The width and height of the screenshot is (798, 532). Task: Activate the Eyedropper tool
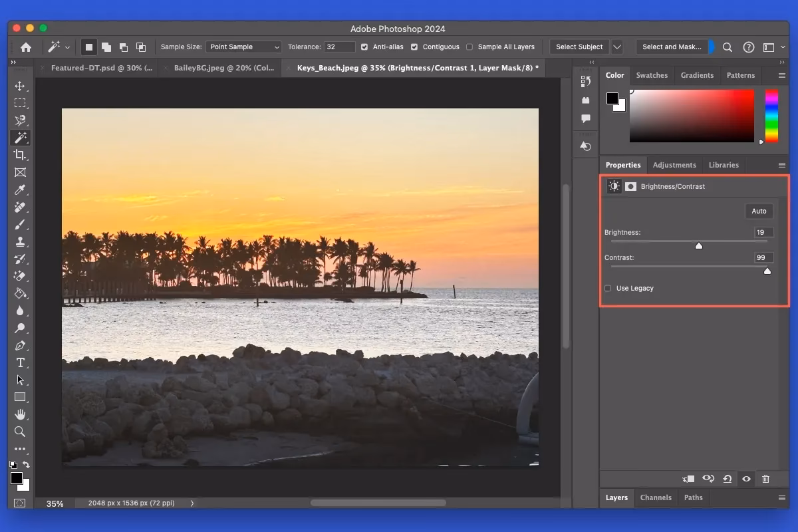[20, 190]
